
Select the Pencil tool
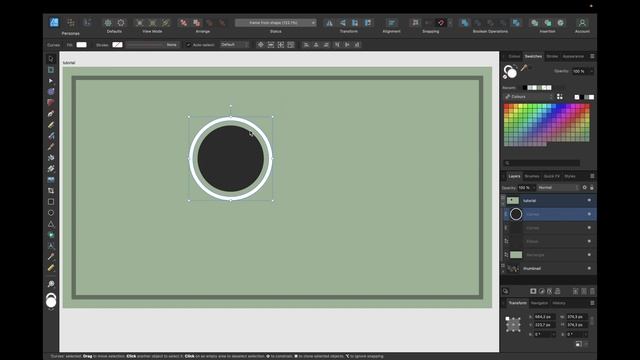pos(51,125)
